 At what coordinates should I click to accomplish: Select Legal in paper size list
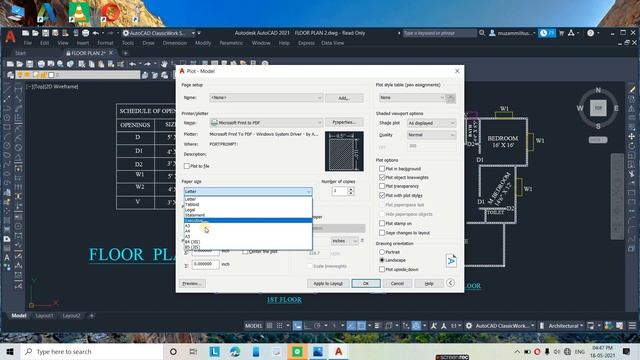[248, 210]
